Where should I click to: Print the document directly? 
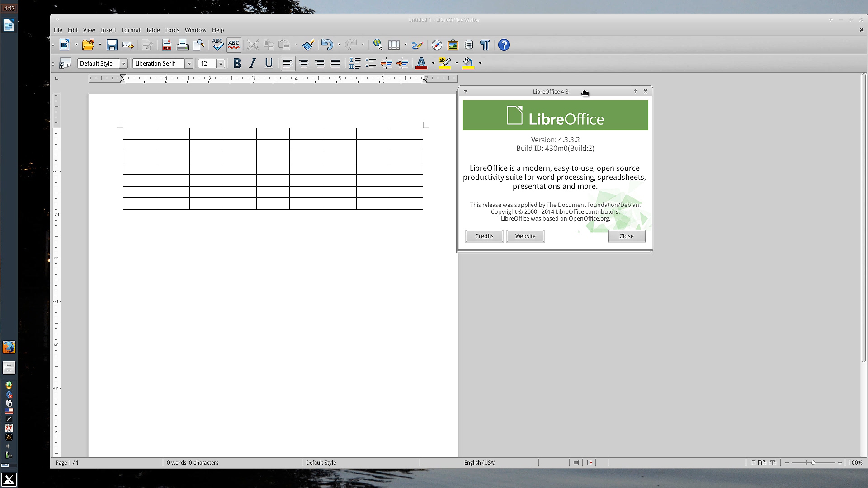(183, 45)
